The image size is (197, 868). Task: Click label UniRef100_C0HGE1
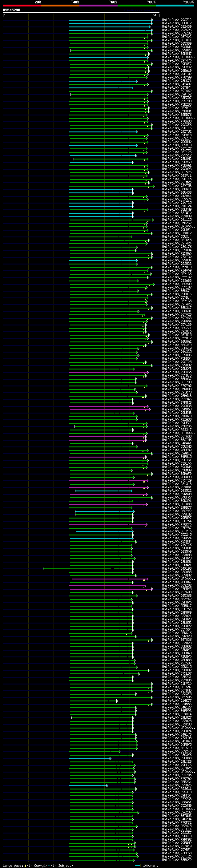[x=177, y=189]
